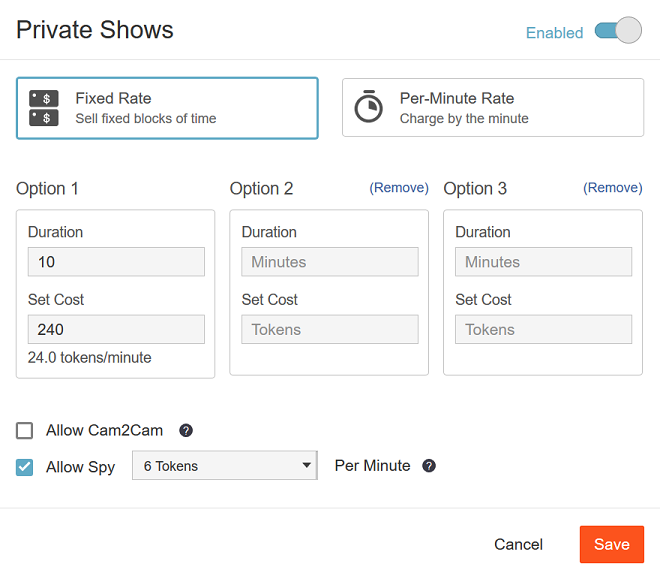Select the Fixed Rate option tab
660x573 pixels.
pyautogui.click(x=167, y=108)
